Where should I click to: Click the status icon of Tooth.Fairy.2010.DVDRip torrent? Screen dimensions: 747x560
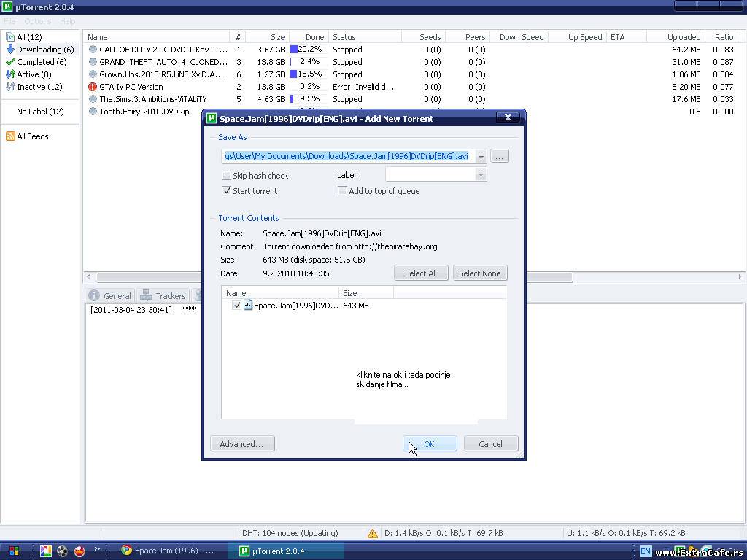pos(93,112)
